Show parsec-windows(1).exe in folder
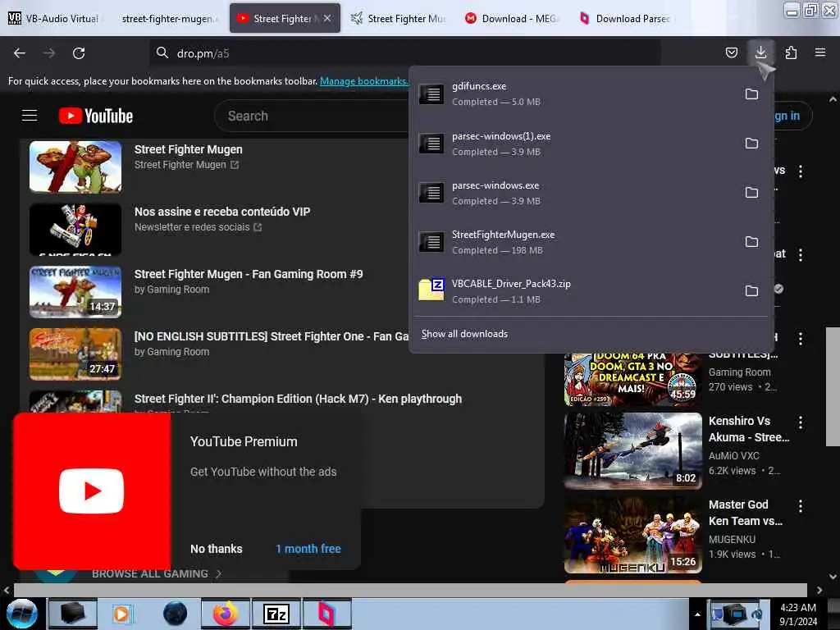 coord(751,143)
